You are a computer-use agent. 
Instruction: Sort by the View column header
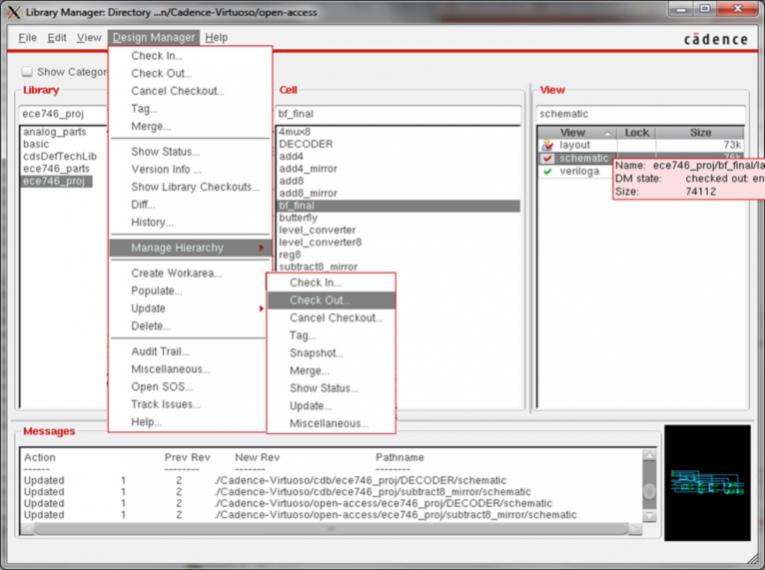(577, 132)
